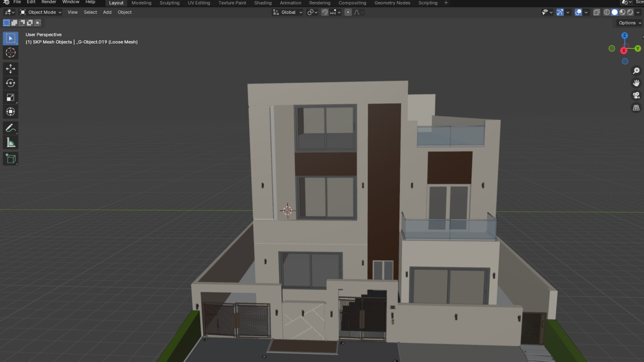Open the File menu
Screen dimensions: 644x362
click(x=17, y=2)
